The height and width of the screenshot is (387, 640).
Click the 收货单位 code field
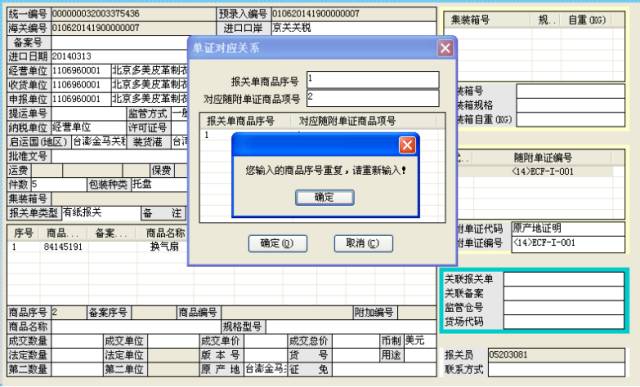pyautogui.click(x=81, y=85)
